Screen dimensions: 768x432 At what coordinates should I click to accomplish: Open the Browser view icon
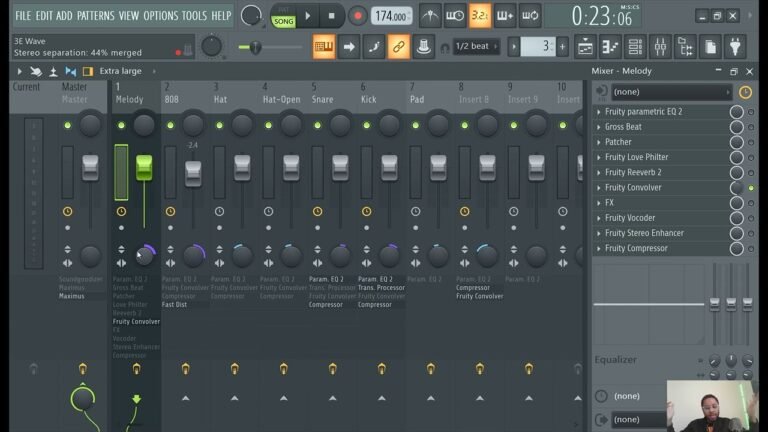click(x=685, y=47)
